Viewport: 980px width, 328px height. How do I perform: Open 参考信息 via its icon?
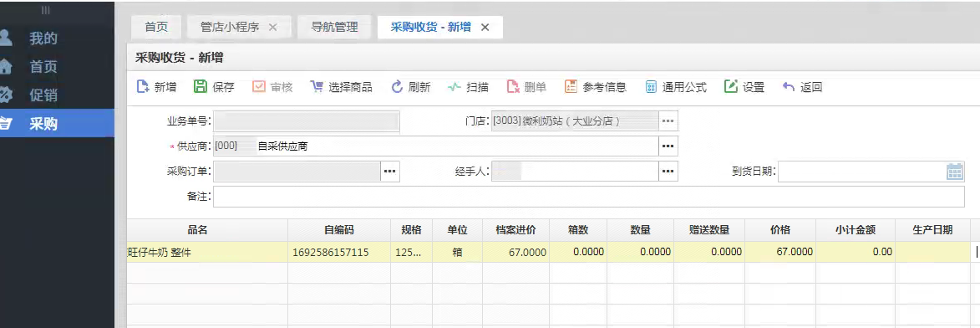coord(571,87)
